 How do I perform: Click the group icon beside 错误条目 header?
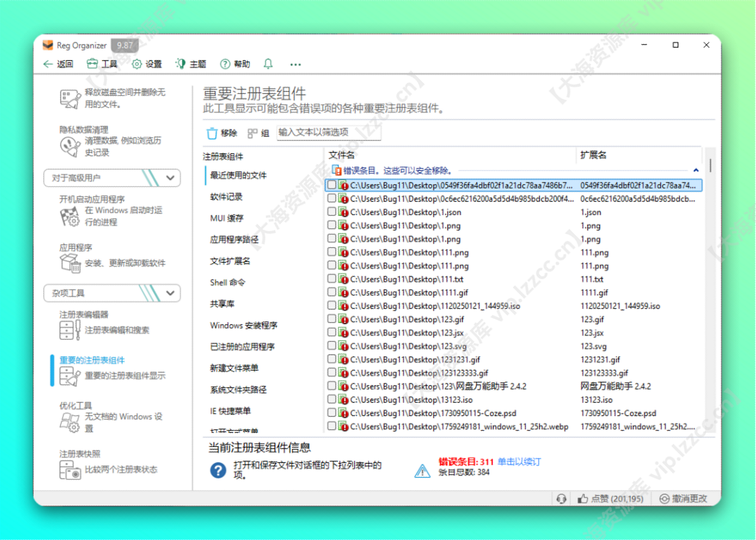coord(337,170)
